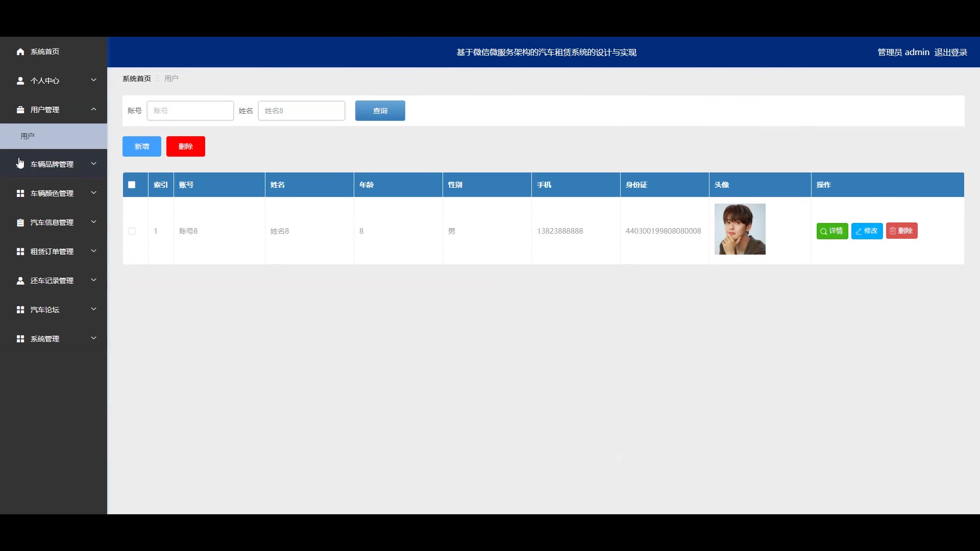Click the briefcase icon beside 用户管理

20,110
